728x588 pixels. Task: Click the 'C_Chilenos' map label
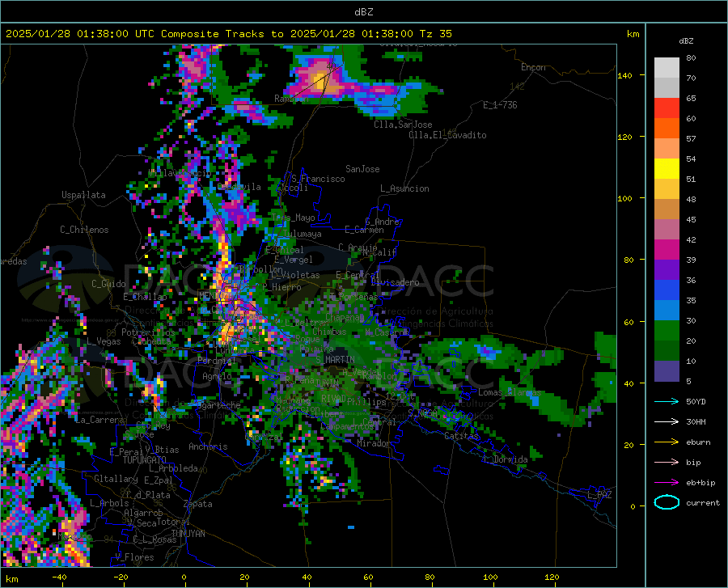tap(84, 230)
